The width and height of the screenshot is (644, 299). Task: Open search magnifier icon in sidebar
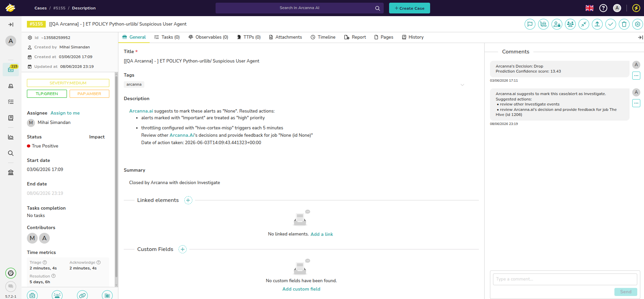(x=11, y=153)
